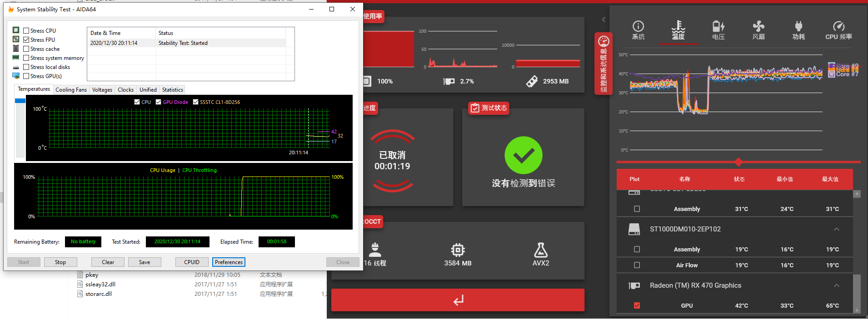Uncheck the Stress FPU checkbox
The width and height of the screenshot is (868, 319).
point(26,40)
